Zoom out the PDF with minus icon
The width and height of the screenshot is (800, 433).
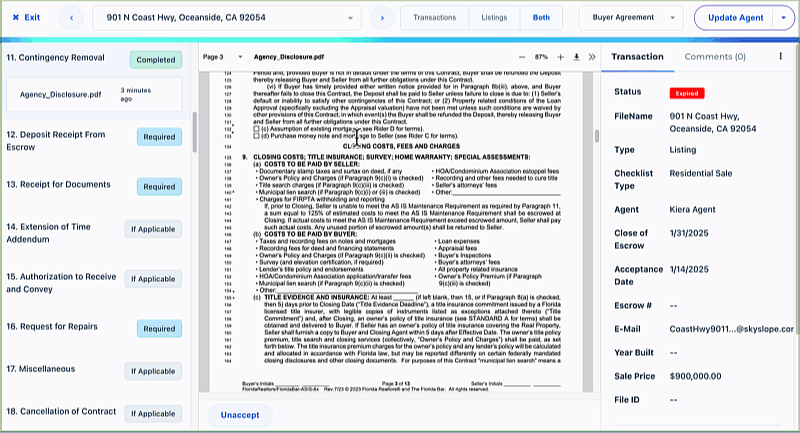pyautogui.click(x=521, y=57)
